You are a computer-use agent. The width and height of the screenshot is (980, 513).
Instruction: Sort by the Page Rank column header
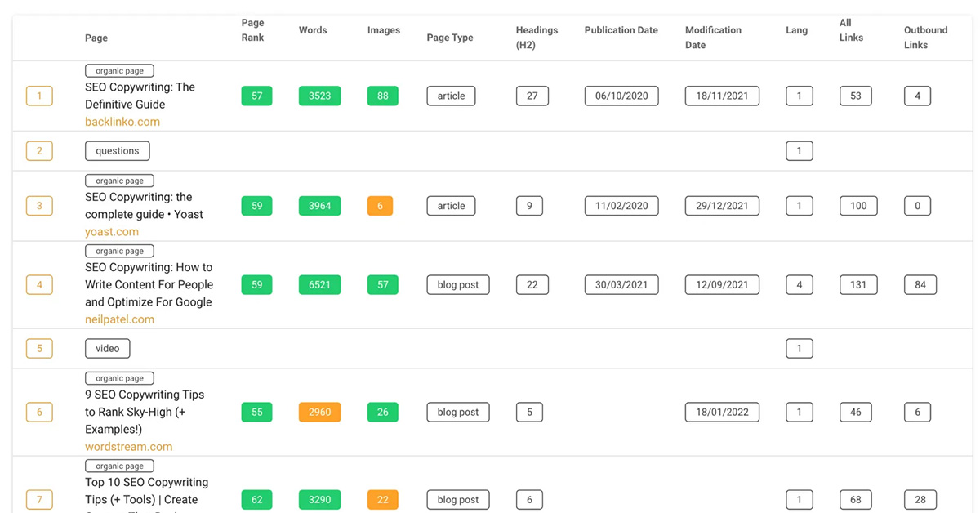pyautogui.click(x=252, y=30)
